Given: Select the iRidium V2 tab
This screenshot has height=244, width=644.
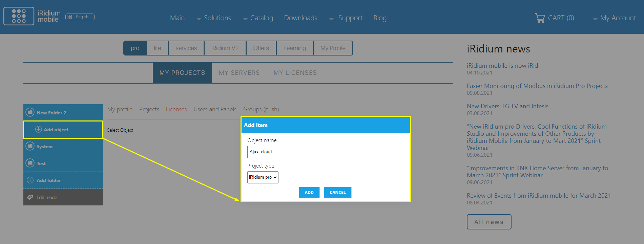Looking at the screenshot, I should (225, 48).
